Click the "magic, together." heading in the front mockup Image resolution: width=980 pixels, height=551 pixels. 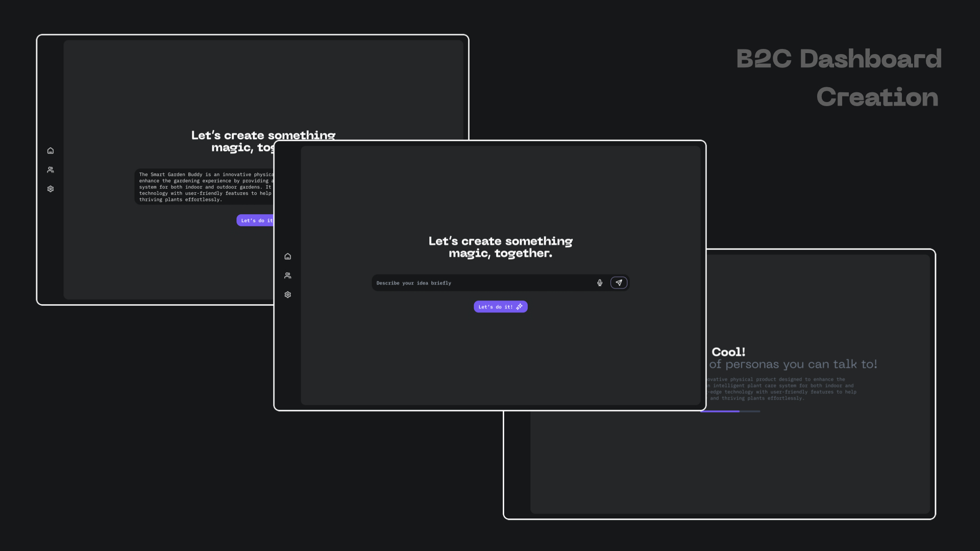pyautogui.click(x=500, y=254)
